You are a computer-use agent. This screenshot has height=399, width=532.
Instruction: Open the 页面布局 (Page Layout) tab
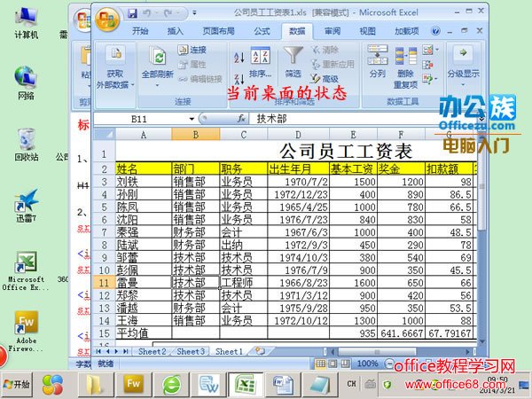[218, 31]
